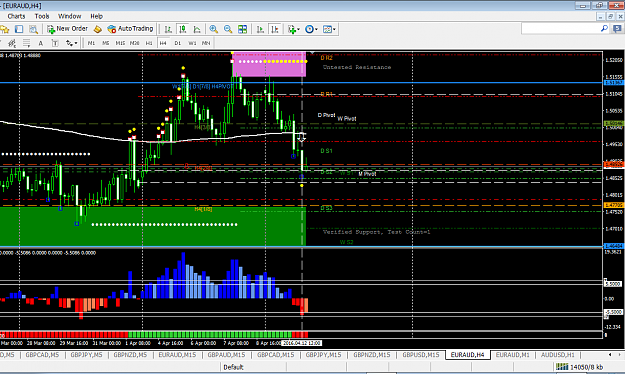
Task: Switch to M30 timeframe
Action: (x=134, y=43)
